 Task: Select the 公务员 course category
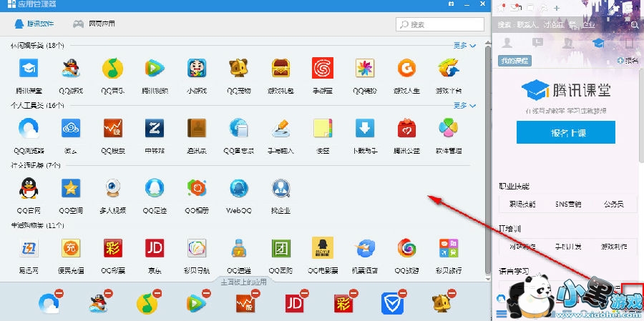pos(614,204)
